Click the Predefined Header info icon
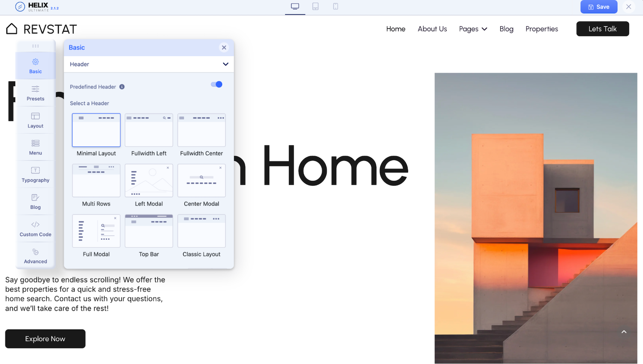Image resolution: width=643 pixels, height=364 pixels. coord(122,87)
